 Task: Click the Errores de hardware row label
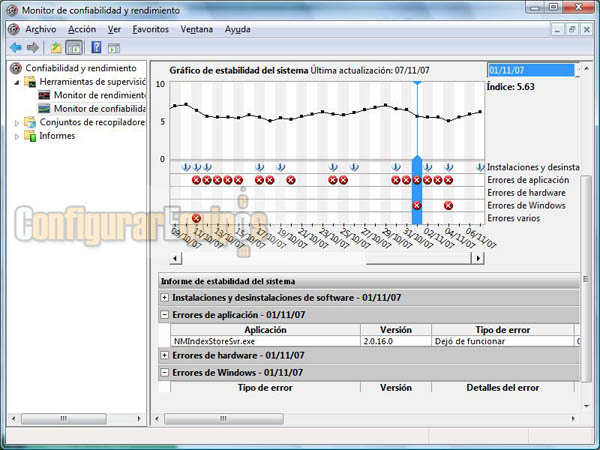(x=526, y=192)
